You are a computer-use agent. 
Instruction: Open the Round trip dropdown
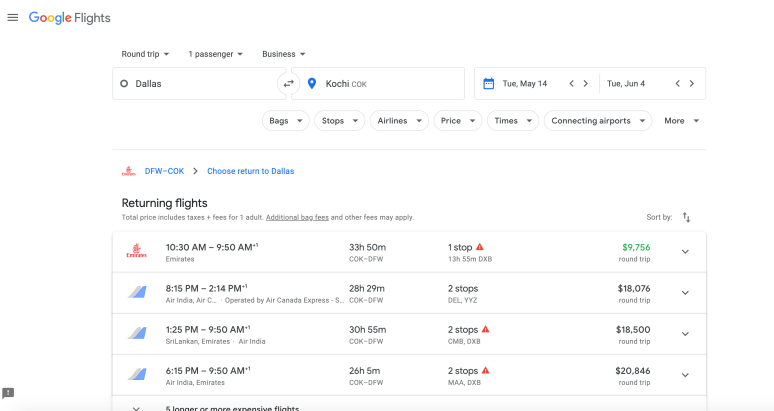[145, 54]
